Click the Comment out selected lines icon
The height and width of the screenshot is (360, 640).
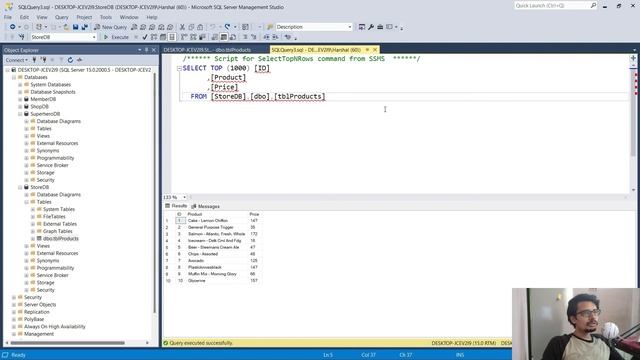(x=245, y=37)
